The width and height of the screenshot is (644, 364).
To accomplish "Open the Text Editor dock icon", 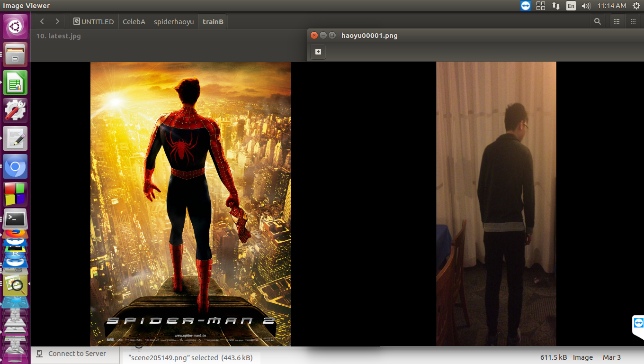I will (15, 138).
